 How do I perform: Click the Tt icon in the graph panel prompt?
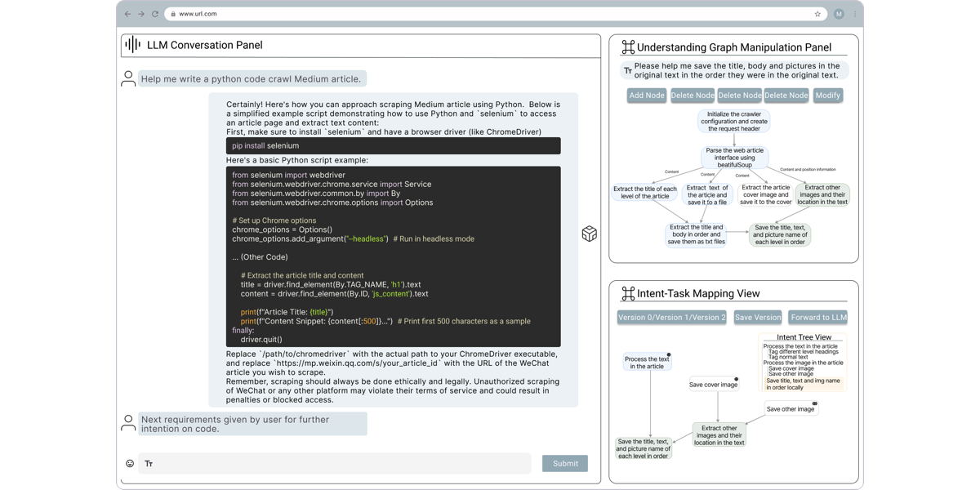click(627, 71)
